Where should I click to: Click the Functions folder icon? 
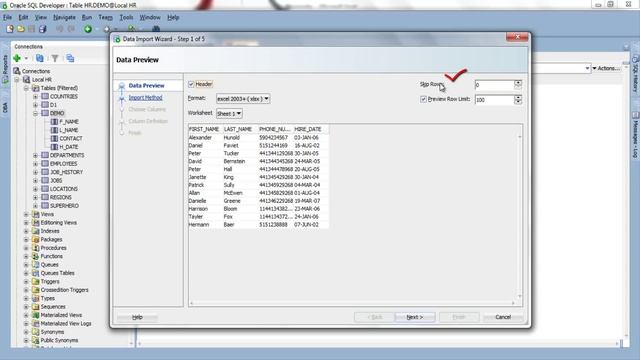[x=36, y=256]
